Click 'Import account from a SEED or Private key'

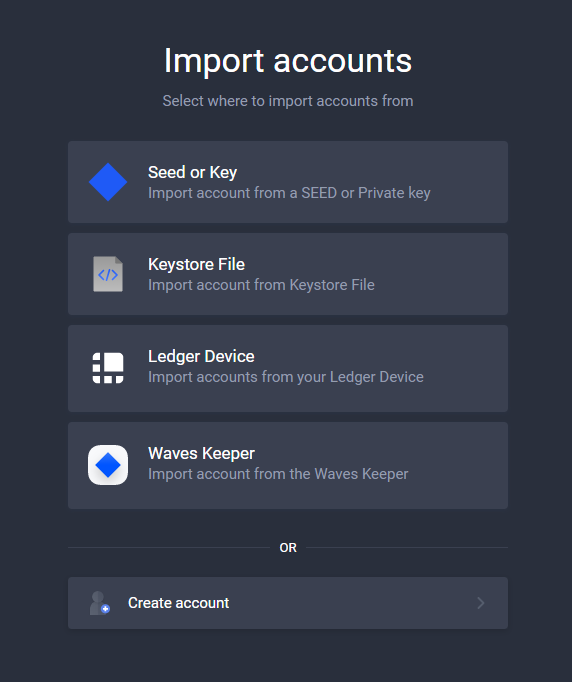(289, 193)
